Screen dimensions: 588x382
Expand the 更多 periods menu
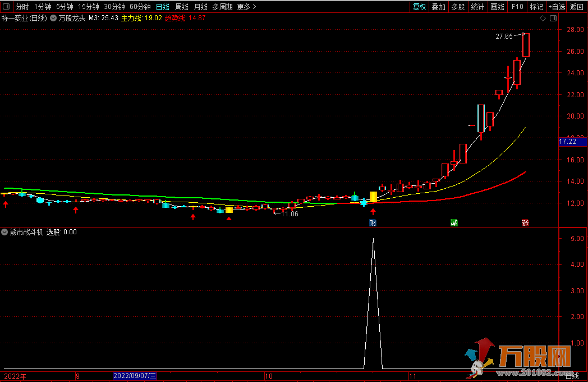[247, 7]
